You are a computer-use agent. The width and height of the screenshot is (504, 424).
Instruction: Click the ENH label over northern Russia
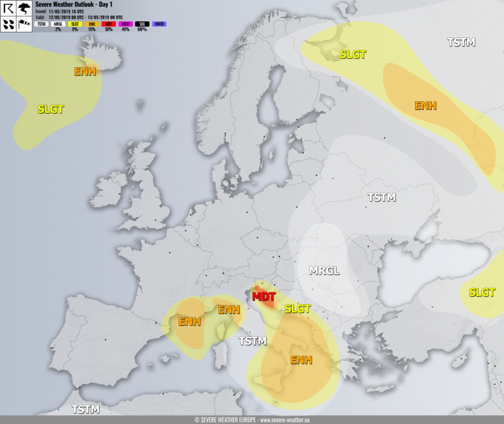click(425, 105)
